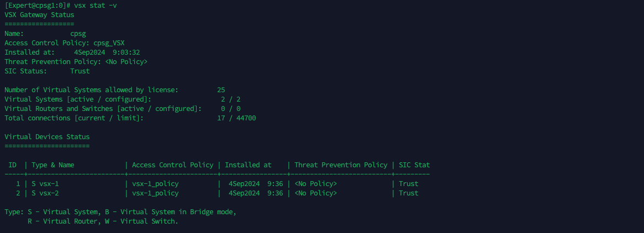
Task: Click the 'cpsg_VSX' access control policy value
Action: pyautogui.click(x=113, y=43)
